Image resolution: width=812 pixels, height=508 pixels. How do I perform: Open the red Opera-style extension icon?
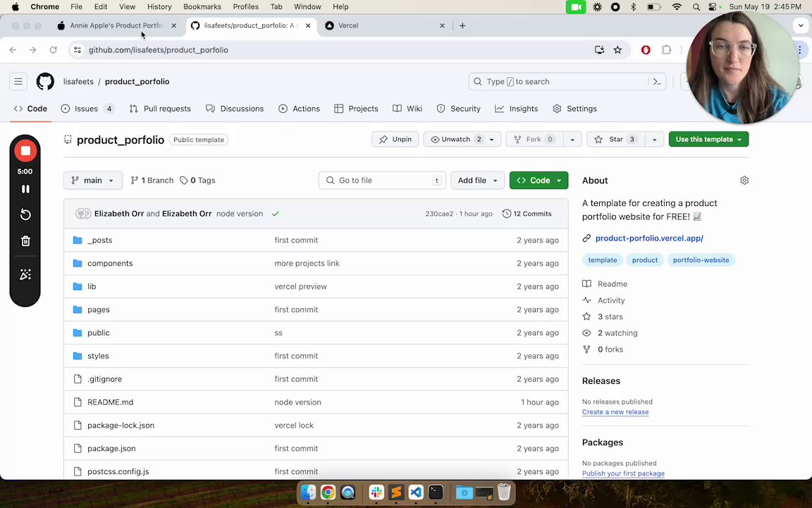coord(645,50)
